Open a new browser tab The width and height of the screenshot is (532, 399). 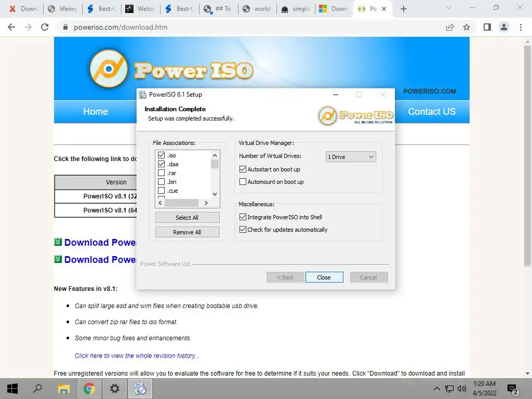pyautogui.click(x=403, y=9)
